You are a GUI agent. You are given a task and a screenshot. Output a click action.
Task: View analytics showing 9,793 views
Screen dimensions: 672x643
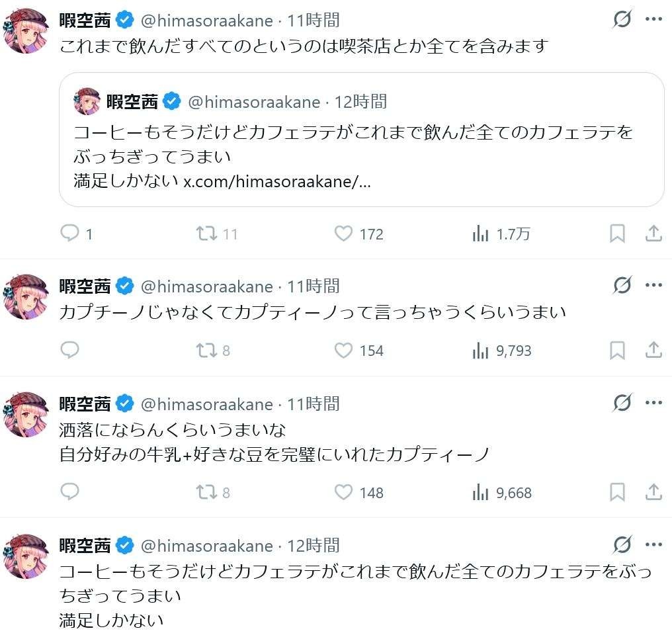tap(480, 351)
